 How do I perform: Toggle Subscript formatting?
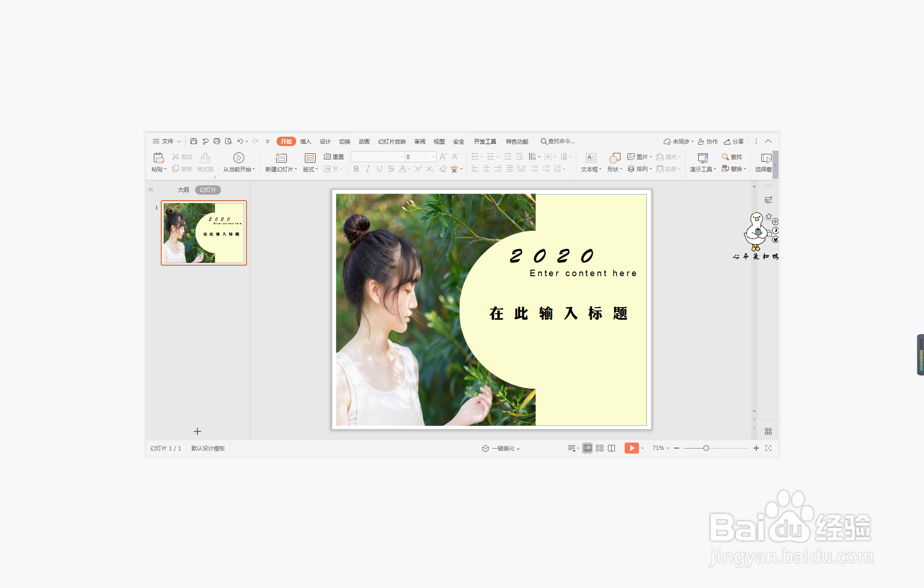click(430, 169)
